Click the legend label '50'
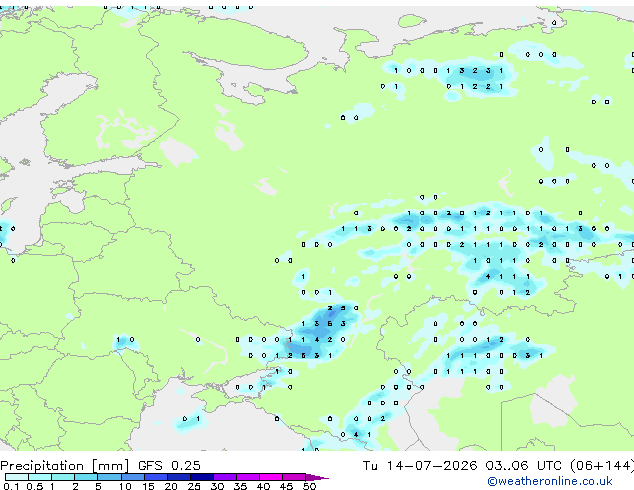634x490 pixels. tap(309, 486)
